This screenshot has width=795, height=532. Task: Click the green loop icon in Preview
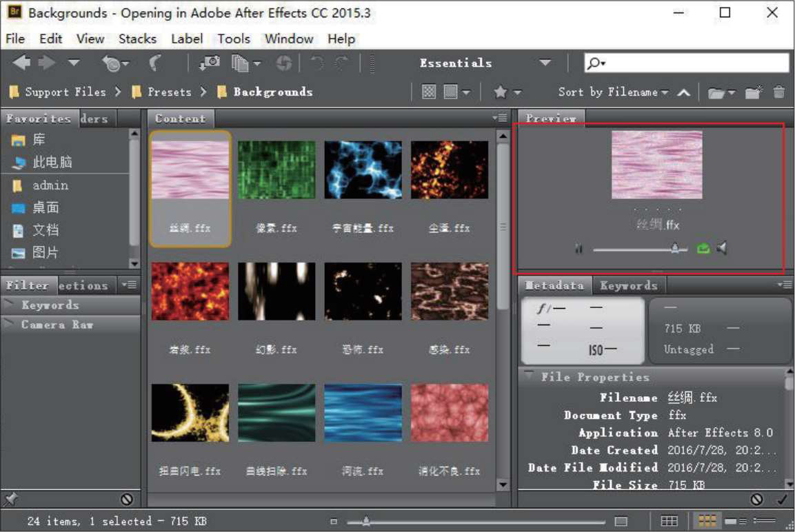703,248
